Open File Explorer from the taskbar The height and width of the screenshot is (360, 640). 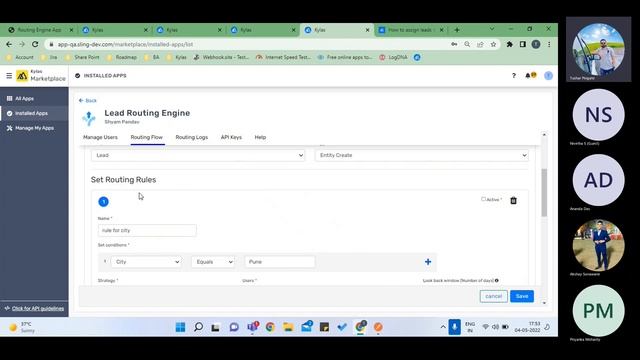tap(288, 327)
